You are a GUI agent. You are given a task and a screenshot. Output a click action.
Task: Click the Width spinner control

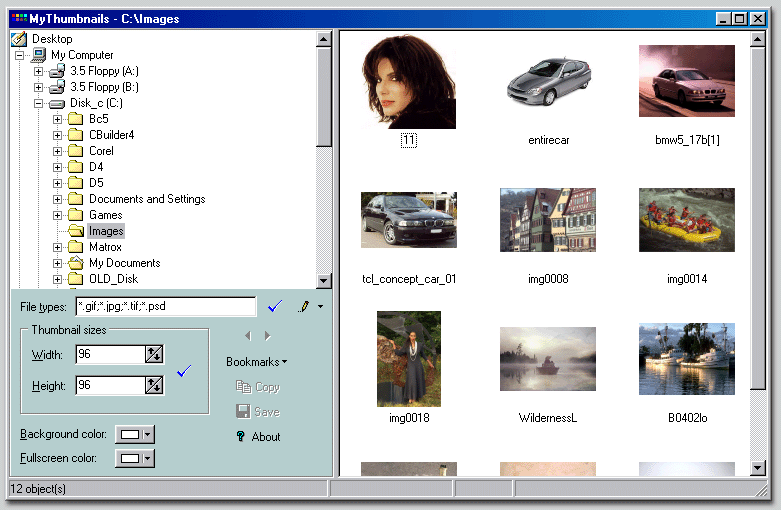pos(154,354)
